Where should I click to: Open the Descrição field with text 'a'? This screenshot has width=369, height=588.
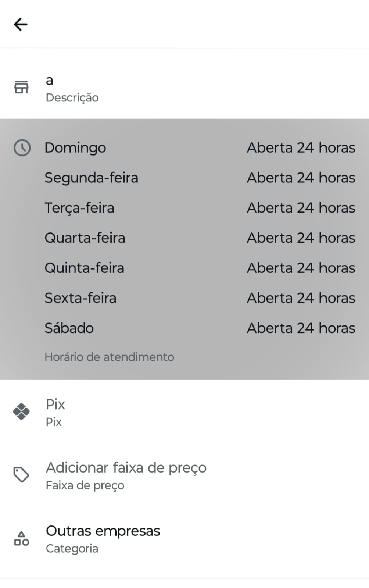(72, 88)
